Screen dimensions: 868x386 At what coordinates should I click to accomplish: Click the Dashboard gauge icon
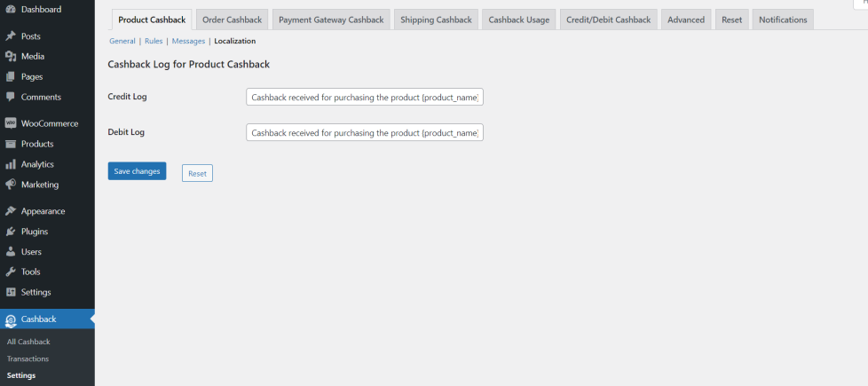[x=11, y=9]
